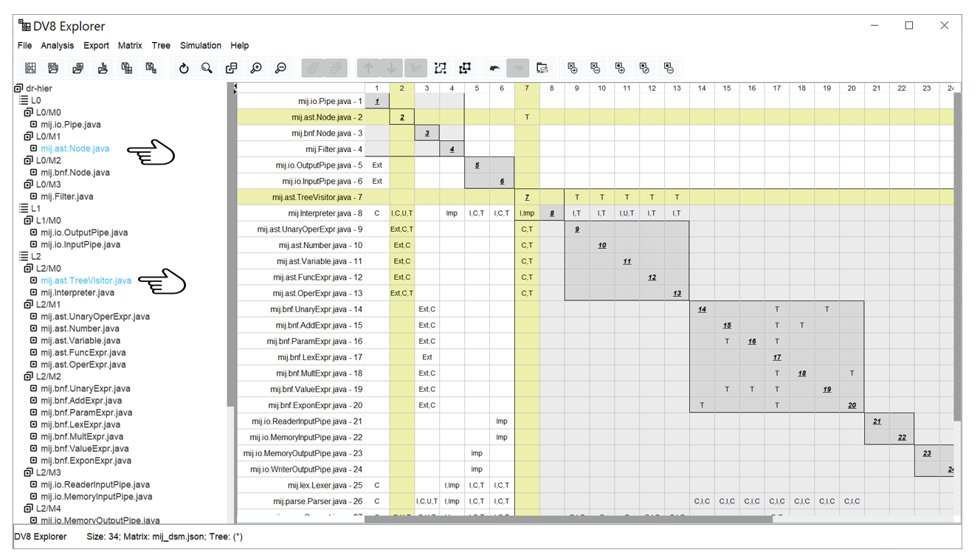Click column header 14 in the matrix

701,88
